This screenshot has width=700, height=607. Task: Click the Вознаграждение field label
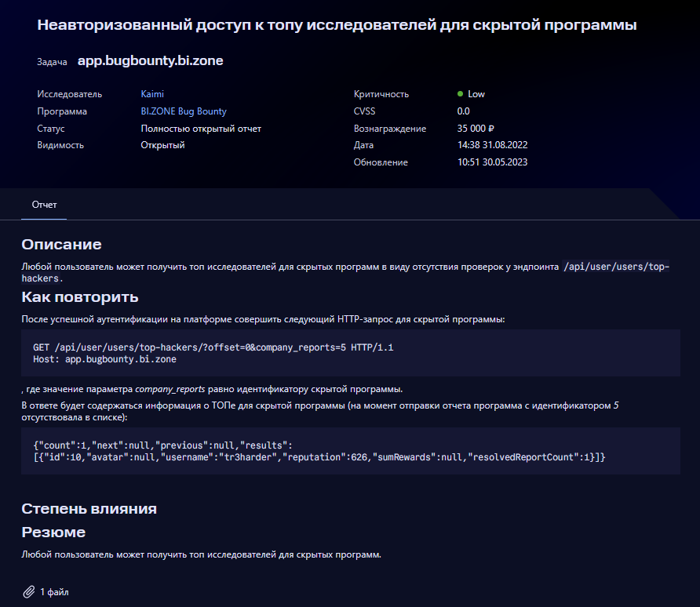coord(390,129)
